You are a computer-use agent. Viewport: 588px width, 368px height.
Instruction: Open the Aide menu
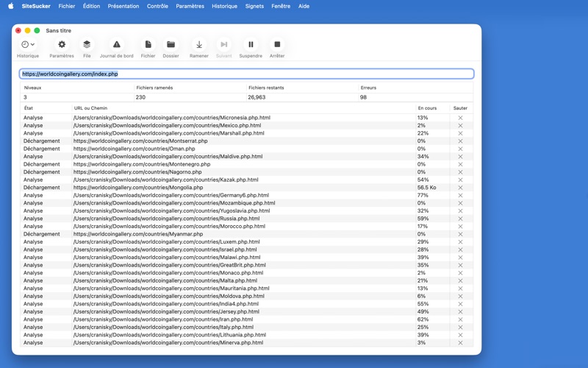pyautogui.click(x=304, y=6)
